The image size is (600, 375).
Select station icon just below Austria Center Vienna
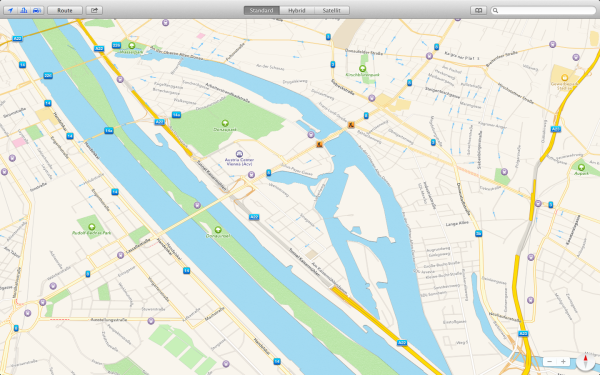(x=251, y=174)
